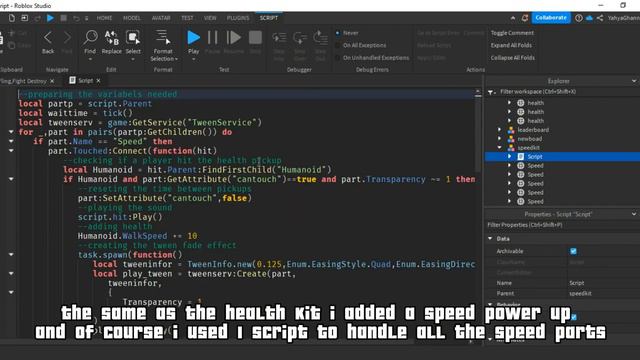Click the Parent property value speedkit

click(x=580, y=293)
